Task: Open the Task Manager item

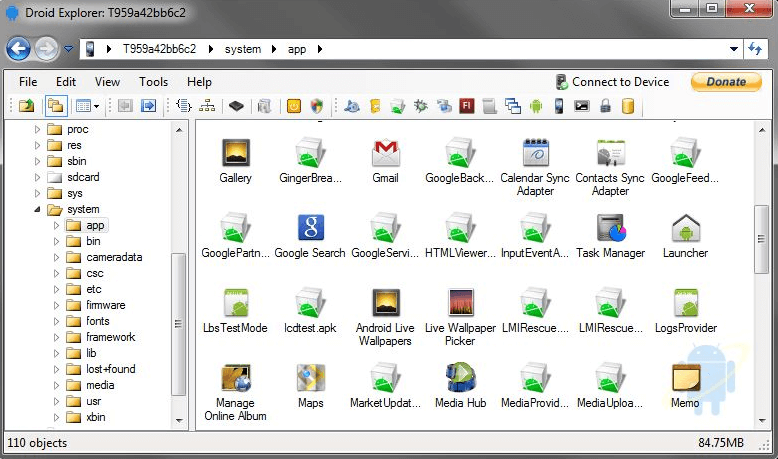Action: coord(610,229)
